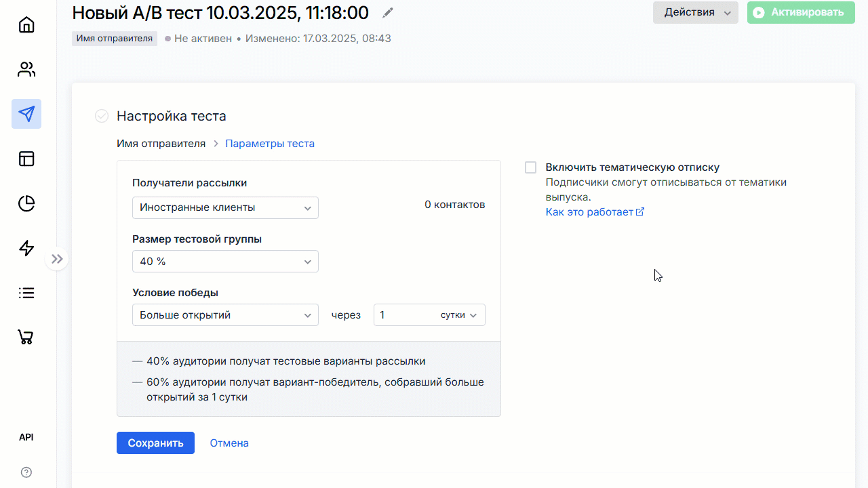The height and width of the screenshot is (488, 868).
Task: Click the pencil icon to rename test
Action: tap(388, 13)
